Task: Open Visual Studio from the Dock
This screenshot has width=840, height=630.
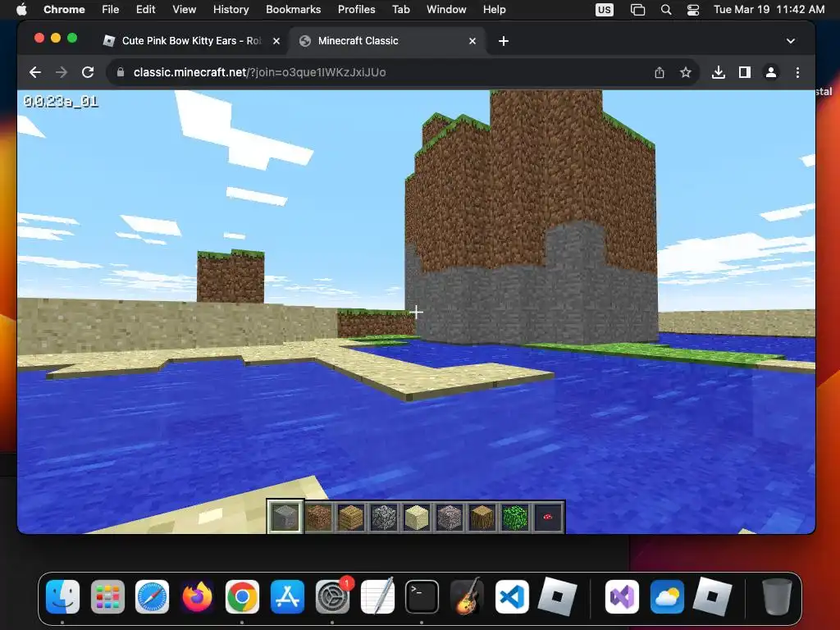Action: (x=622, y=597)
